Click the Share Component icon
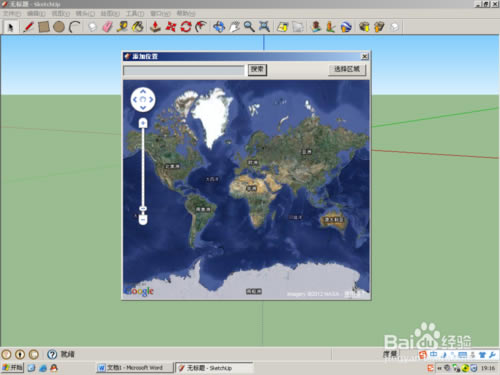This screenshot has width=500, height=375. pos(394,27)
